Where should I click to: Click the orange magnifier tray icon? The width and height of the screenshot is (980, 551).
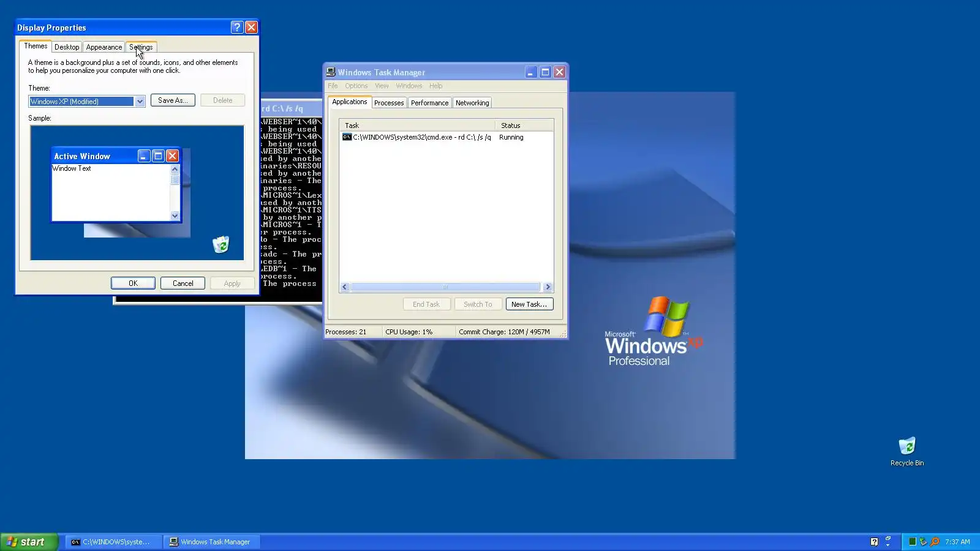pyautogui.click(x=935, y=542)
